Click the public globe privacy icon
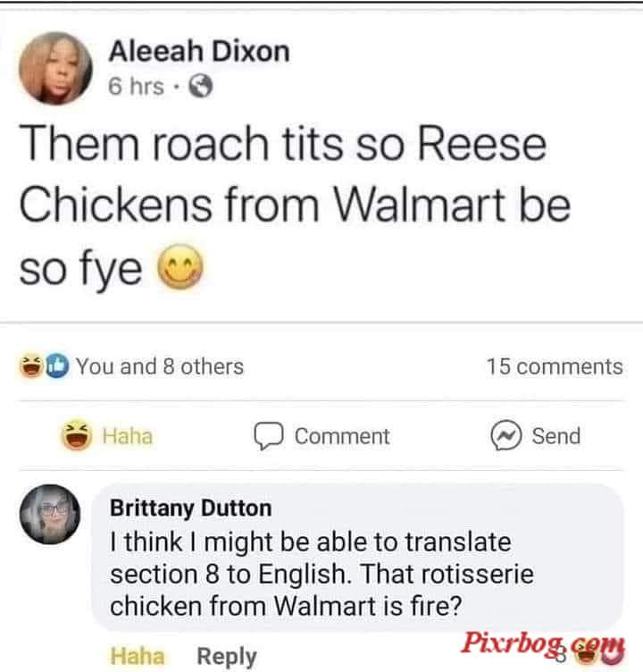Screen dimensions: 643x672 (201, 86)
